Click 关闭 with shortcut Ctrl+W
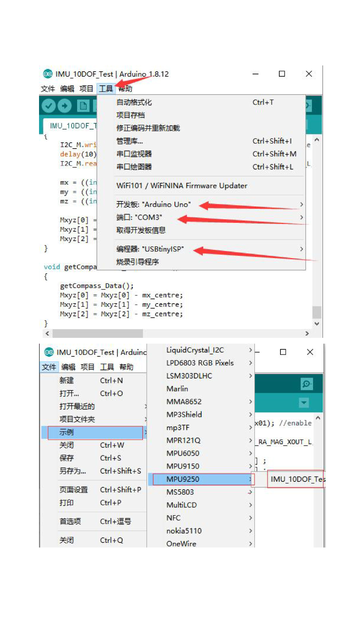This screenshot has width=364, height=620. 94,445
